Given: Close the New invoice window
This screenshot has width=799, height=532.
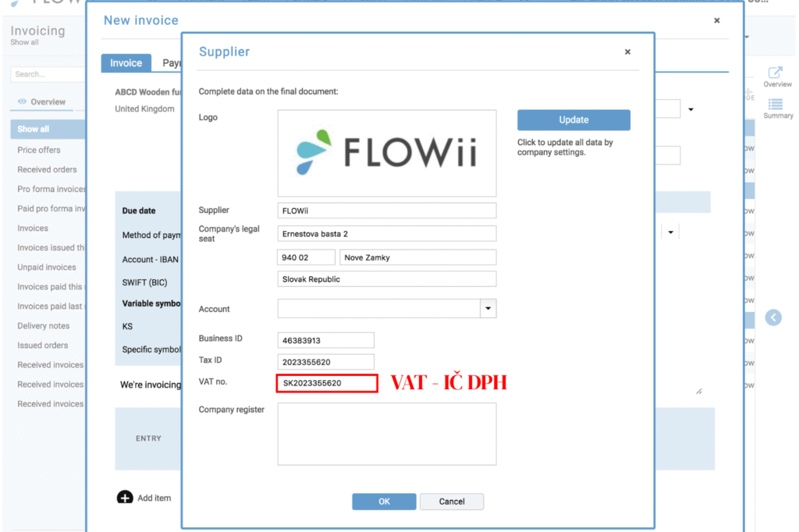Looking at the screenshot, I should pyautogui.click(x=717, y=20).
